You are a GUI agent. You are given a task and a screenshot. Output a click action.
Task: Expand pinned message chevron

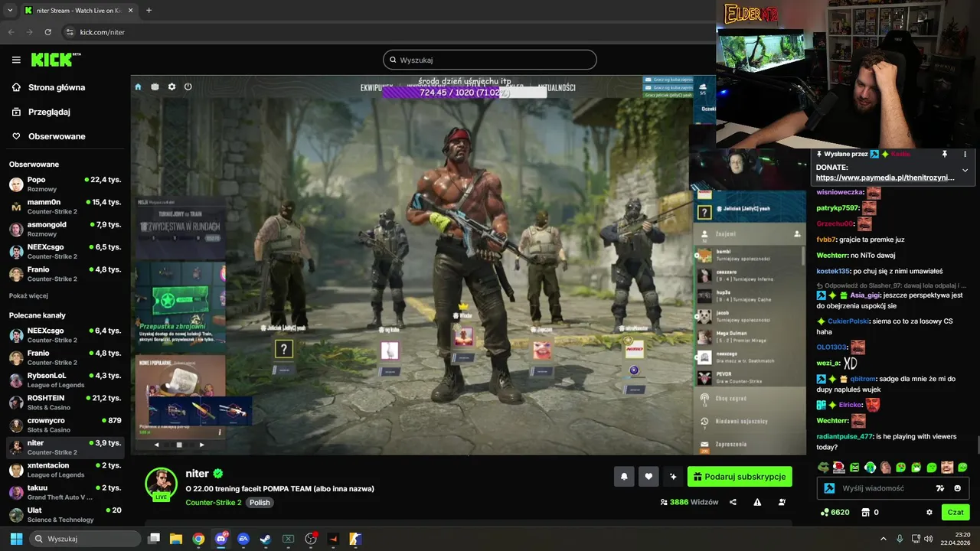click(965, 170)
